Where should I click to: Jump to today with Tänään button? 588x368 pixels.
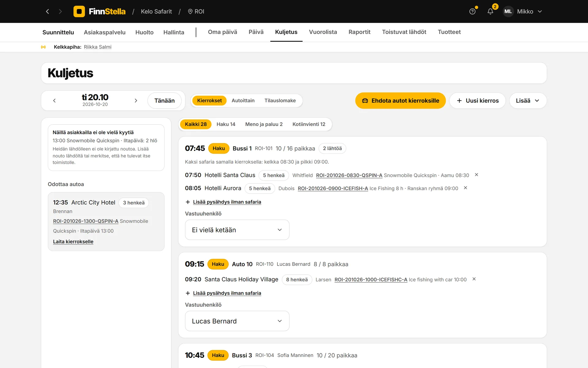(164, 101)
